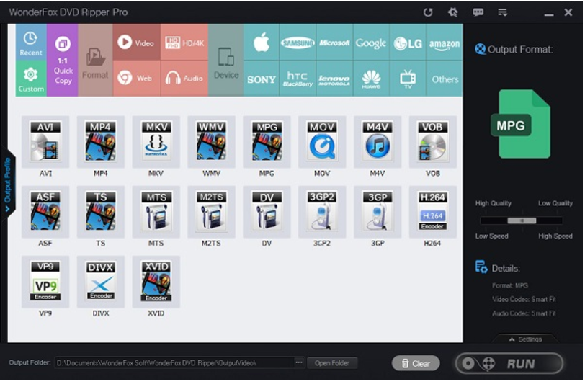Image resolution: width=585 pixels, height=392 pixels.
Task: Select the VP9 encoder format
Action: point(45,282)
